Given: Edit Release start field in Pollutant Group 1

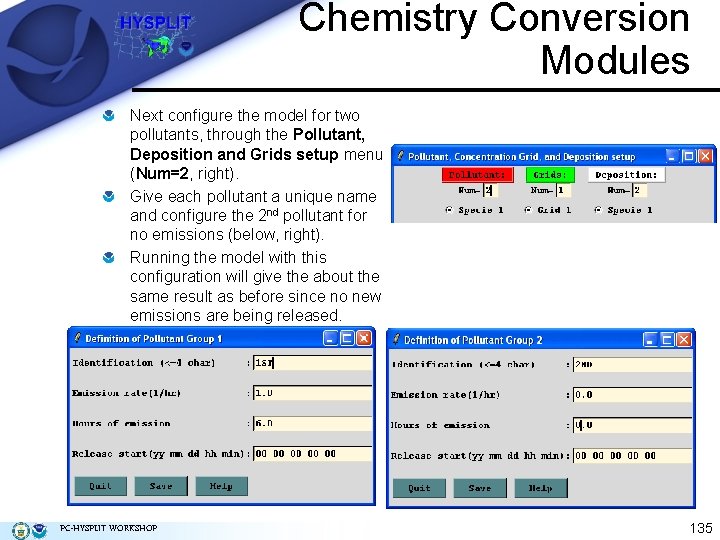Looking at the screenshot, I should (x=312, y=454).
